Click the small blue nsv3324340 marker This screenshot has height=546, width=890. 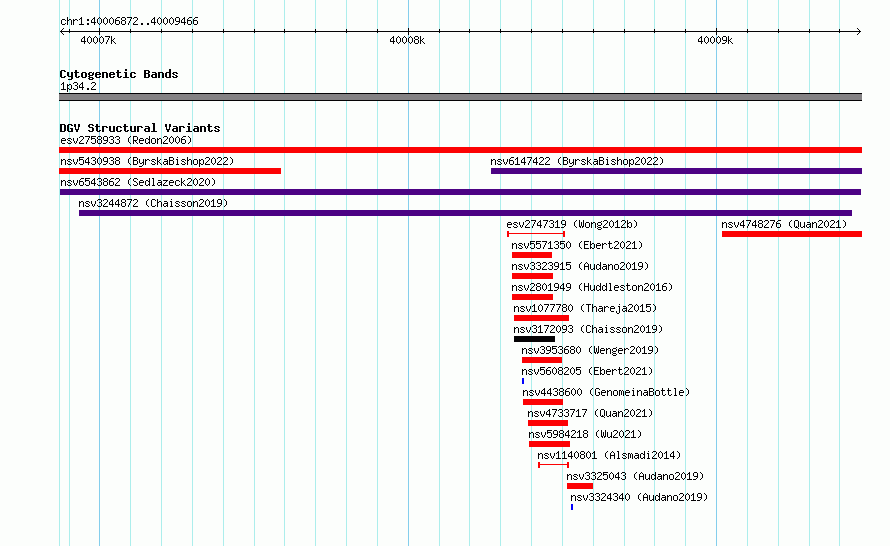click(x=572, y=507)
